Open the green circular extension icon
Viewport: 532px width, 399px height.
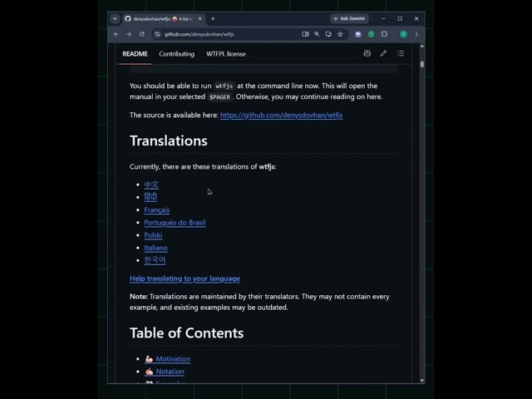372,34
